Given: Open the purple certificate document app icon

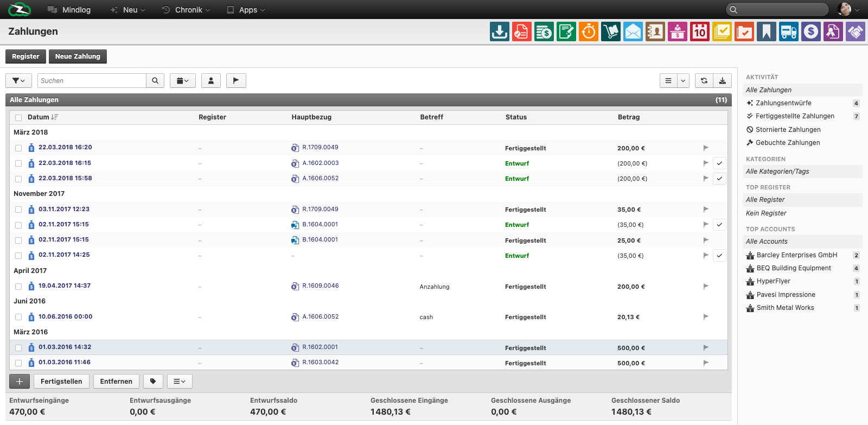Looking at the screenshot, I should [833, 31].
